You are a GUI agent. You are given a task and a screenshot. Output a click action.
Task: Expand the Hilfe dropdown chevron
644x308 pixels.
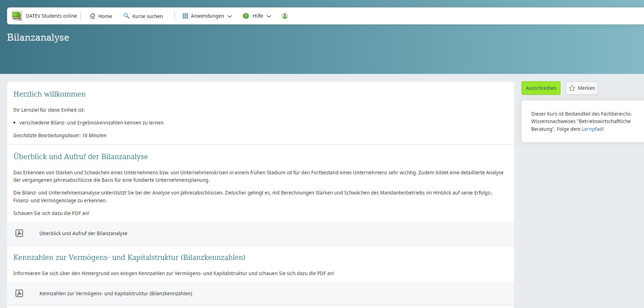click(x=269, y=16)
